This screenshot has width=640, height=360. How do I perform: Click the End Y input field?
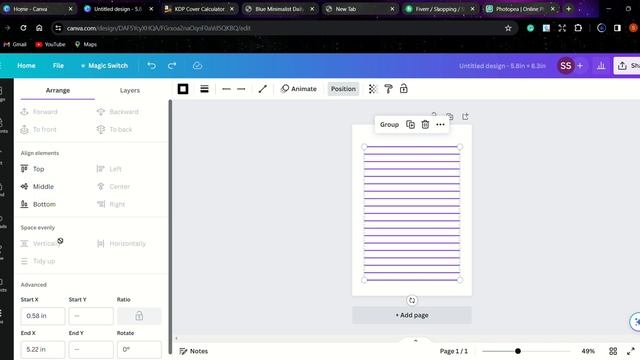91,349
